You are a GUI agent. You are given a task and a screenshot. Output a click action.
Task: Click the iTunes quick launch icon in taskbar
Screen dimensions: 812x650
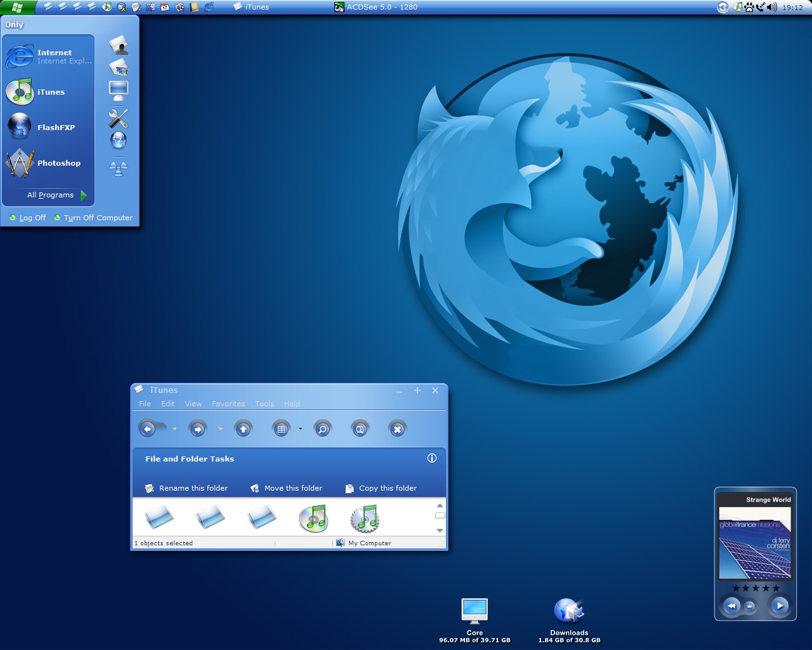click(107, 7)
